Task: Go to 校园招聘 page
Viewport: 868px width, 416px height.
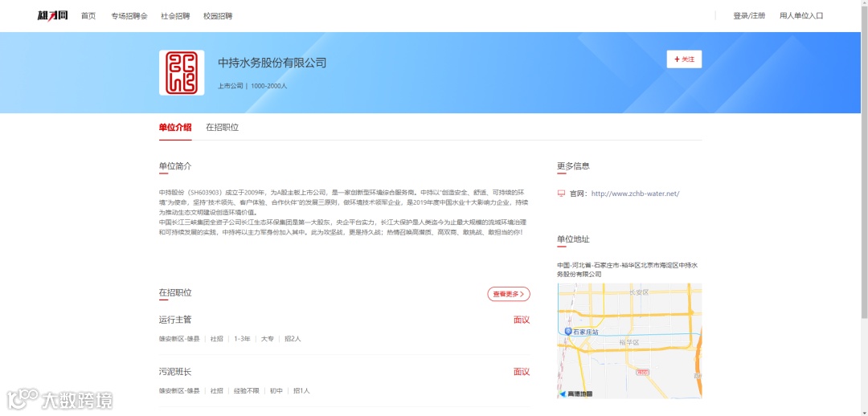Action: click(218, 16)
